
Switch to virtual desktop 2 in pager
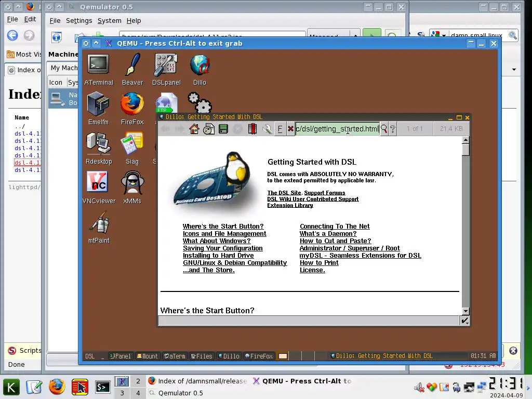pyautogui.click(x=138, y=381)
